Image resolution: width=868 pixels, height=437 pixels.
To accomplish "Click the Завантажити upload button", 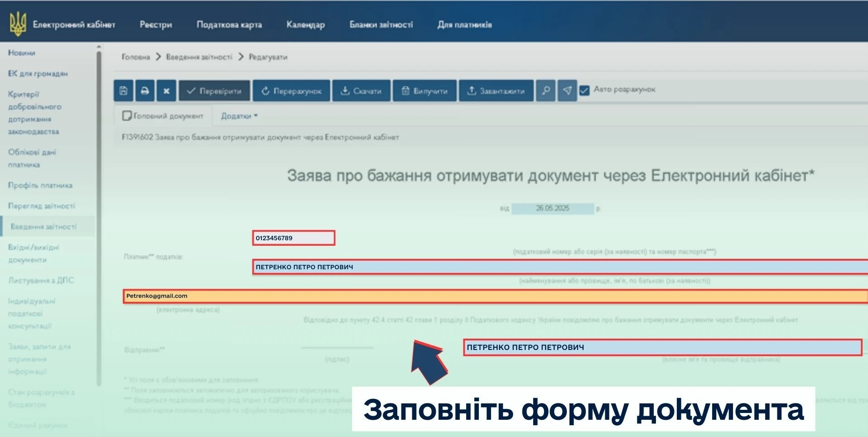I will click(496, 91).
